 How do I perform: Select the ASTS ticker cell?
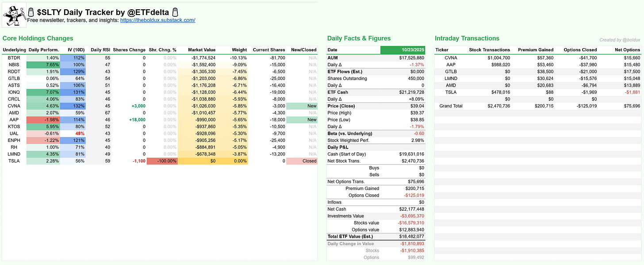pos(14,85)
